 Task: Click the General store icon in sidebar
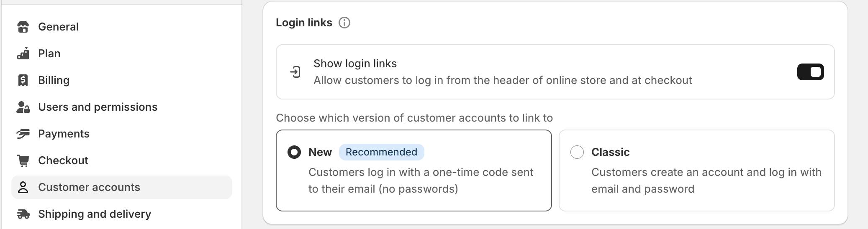click(x=23, y=27)
